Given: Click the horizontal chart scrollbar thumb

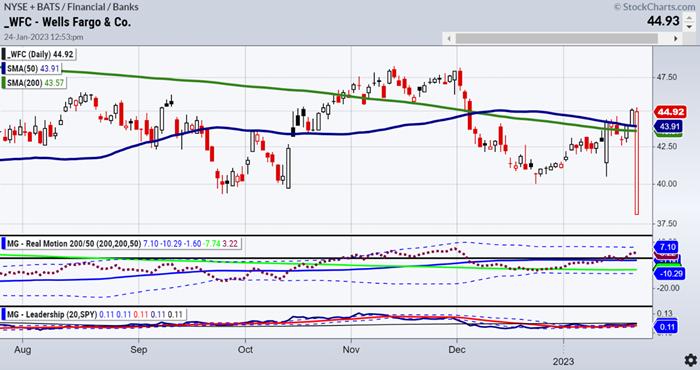Looking at the screenshot, I should (557, 39).
